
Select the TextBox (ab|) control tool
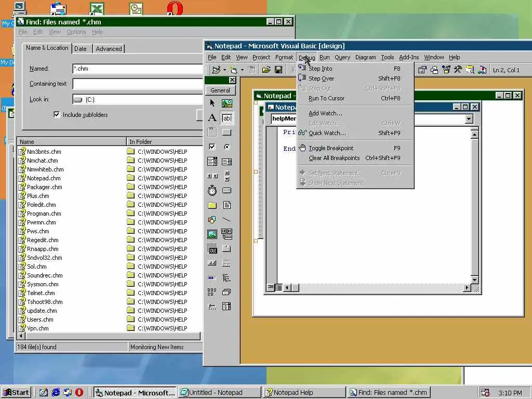coord(227,118)
